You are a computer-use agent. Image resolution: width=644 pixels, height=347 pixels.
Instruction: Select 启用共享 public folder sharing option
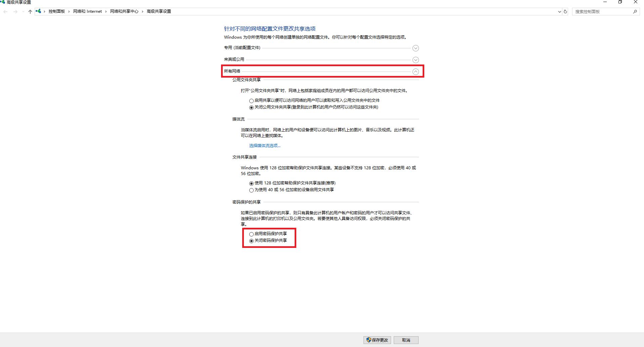tap(251, 101)
